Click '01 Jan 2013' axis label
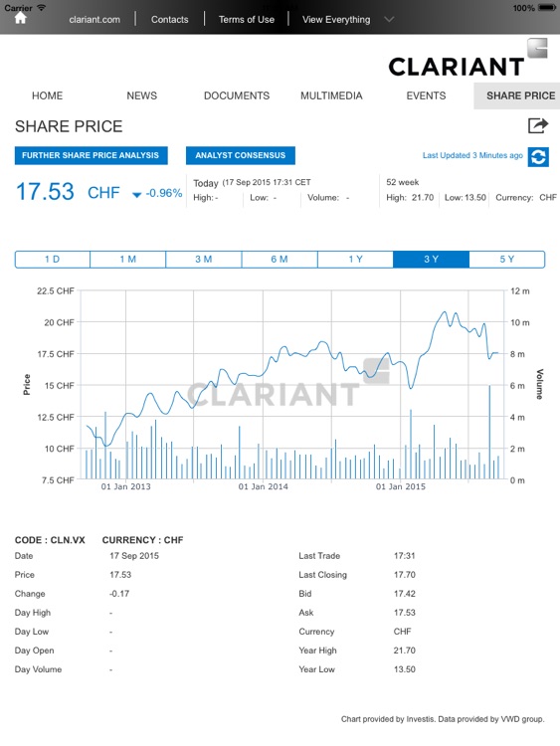 tap(125, 486)
